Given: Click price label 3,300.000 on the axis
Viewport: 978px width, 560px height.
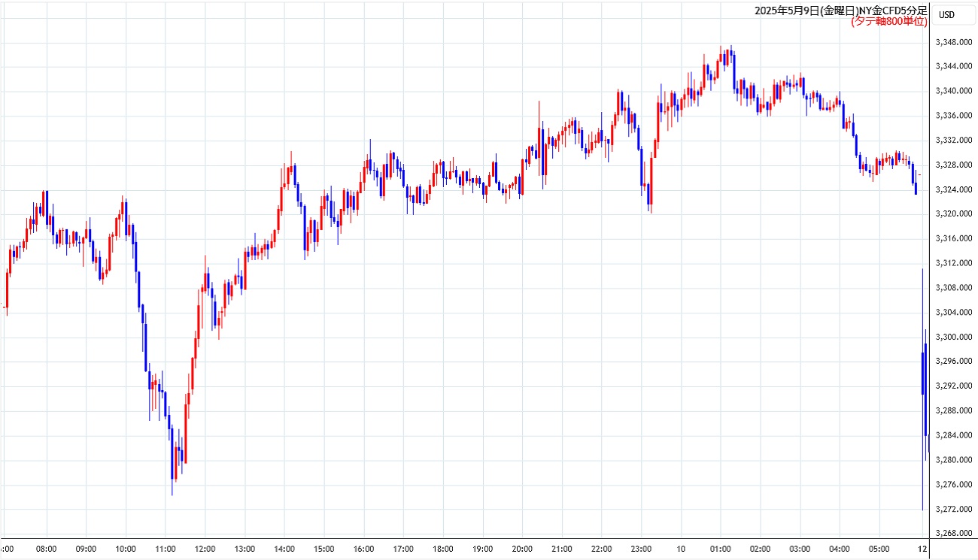Looking at the screenshot, I should [x=954, y=337].
